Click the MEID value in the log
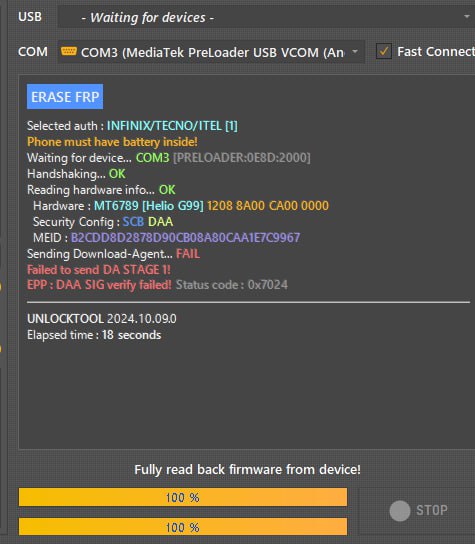 (x=185, y=238)
